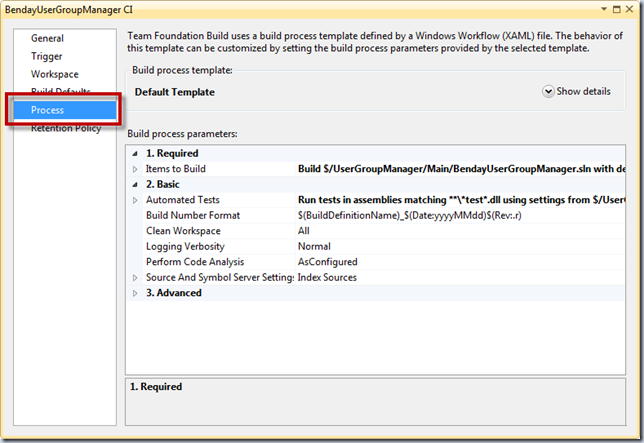The image size is (644, 443).
Task: Select the 1. Required category header
Action: coord(172,153)
